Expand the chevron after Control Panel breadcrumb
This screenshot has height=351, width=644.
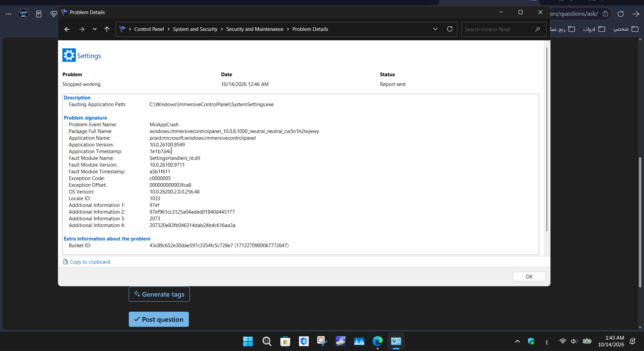click(x=168, y=29)
